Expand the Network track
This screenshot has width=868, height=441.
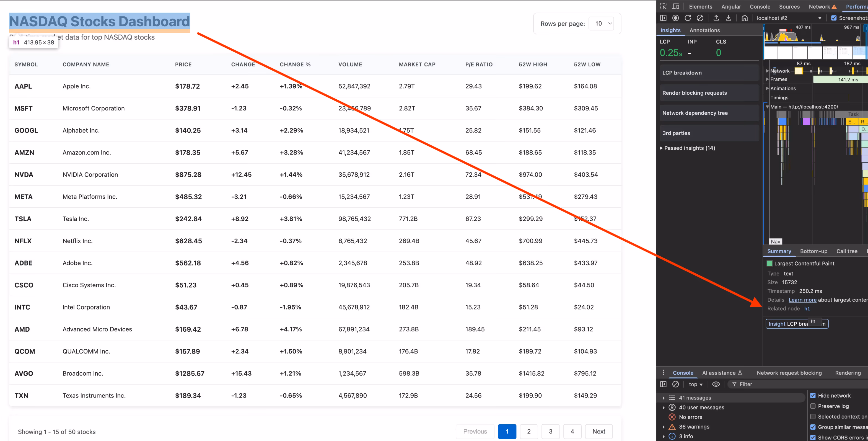pyautogui.click(x=767, y=71)
